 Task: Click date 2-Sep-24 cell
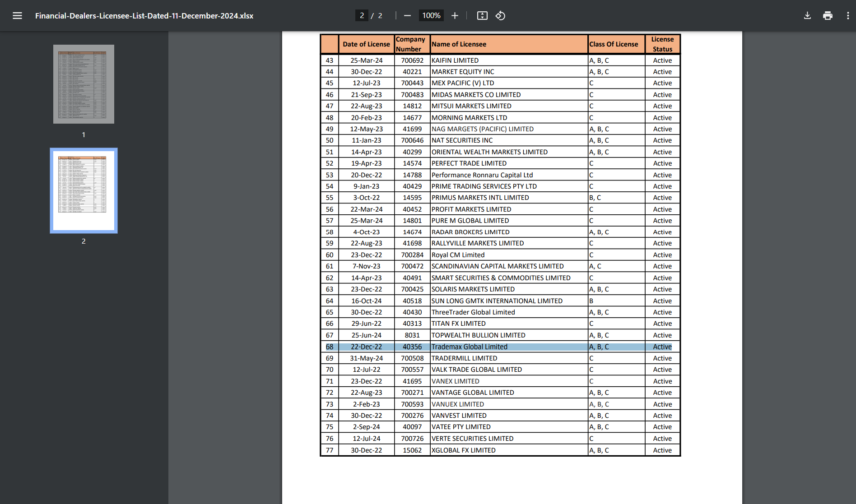pyautogui.click(x=366, y=427)
